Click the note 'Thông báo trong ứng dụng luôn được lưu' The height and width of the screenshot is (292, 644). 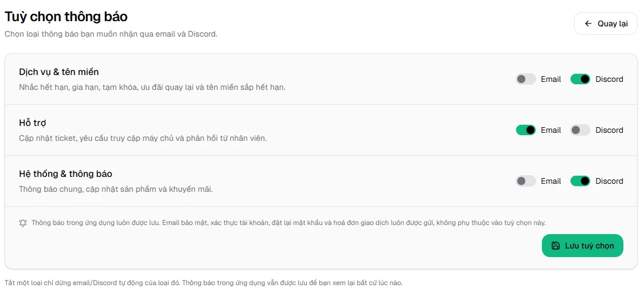[x=288, y=223]
